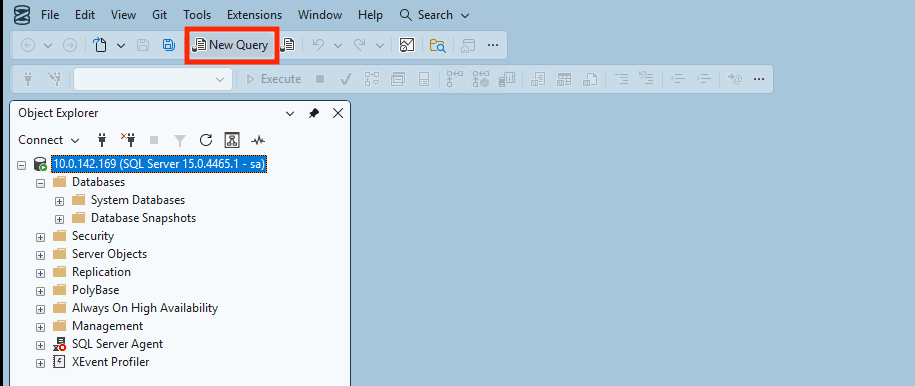Open the Help menu
915x386 pixels.
pyautogui.click(x=371, y=15)
